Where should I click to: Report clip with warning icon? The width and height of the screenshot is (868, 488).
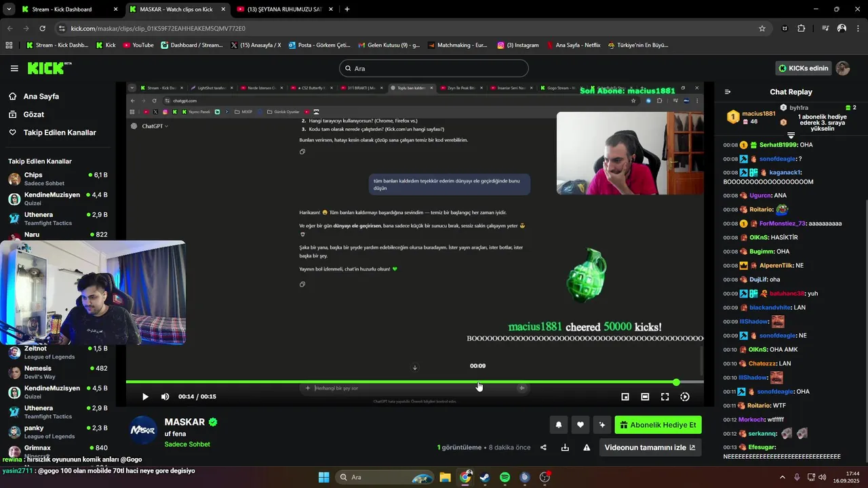coord(587,447)
